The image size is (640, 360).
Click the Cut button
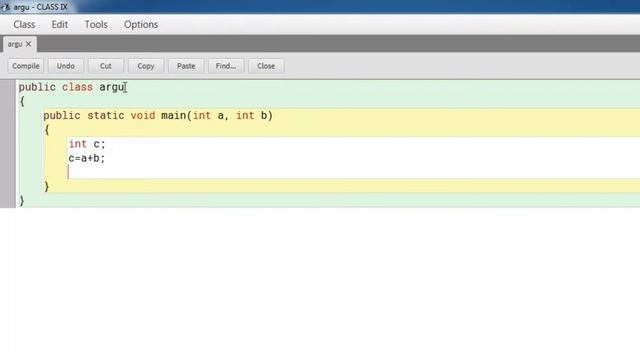[106, 66]
